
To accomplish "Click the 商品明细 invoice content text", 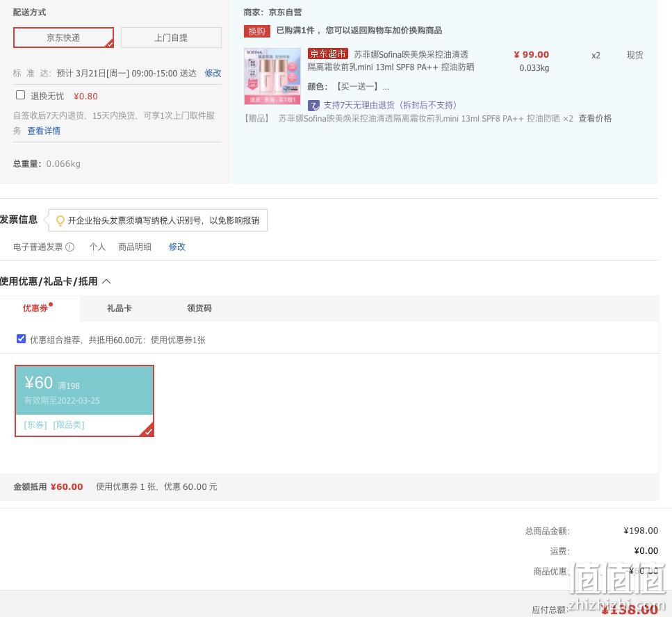I will pyautogui.click(x=135, y=247).
